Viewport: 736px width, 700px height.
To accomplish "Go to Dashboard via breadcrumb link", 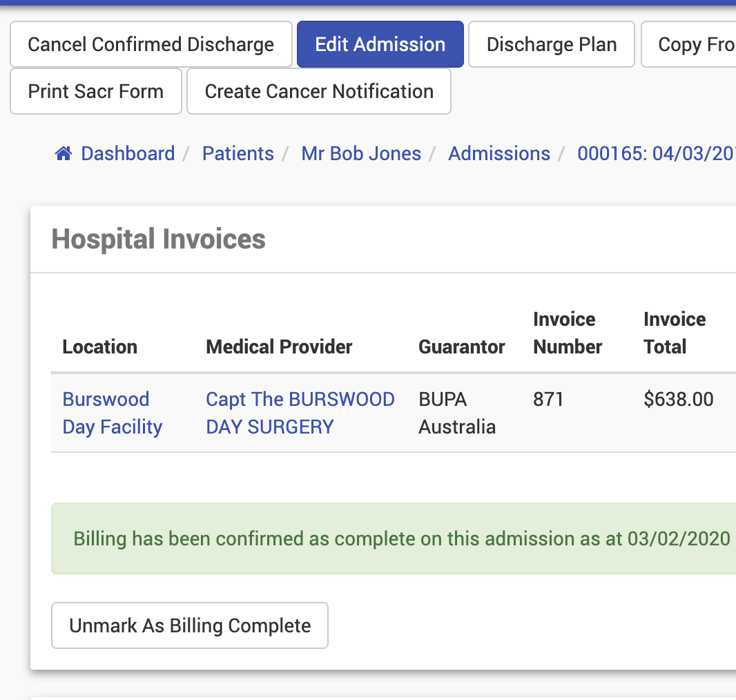I will [x=128, y=153].
